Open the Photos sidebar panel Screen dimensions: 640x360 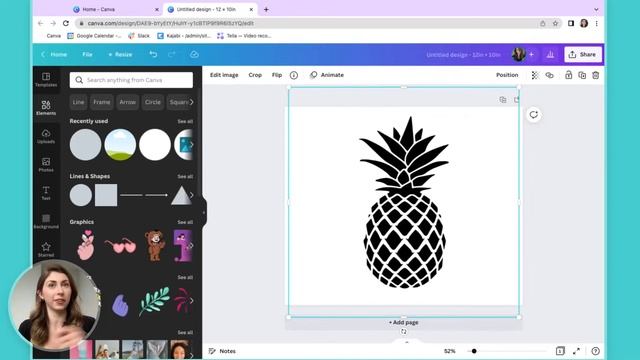pyautogui.click(x=46, y=164)
